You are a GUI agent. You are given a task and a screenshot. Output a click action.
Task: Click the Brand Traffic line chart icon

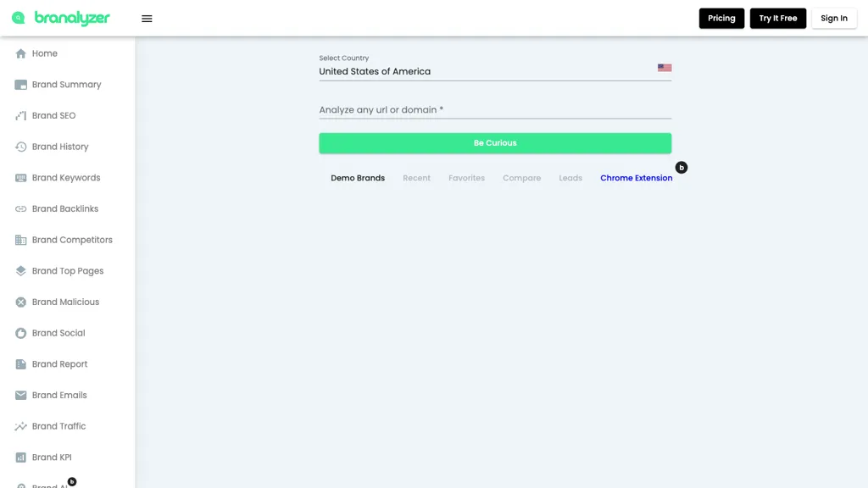20,426
